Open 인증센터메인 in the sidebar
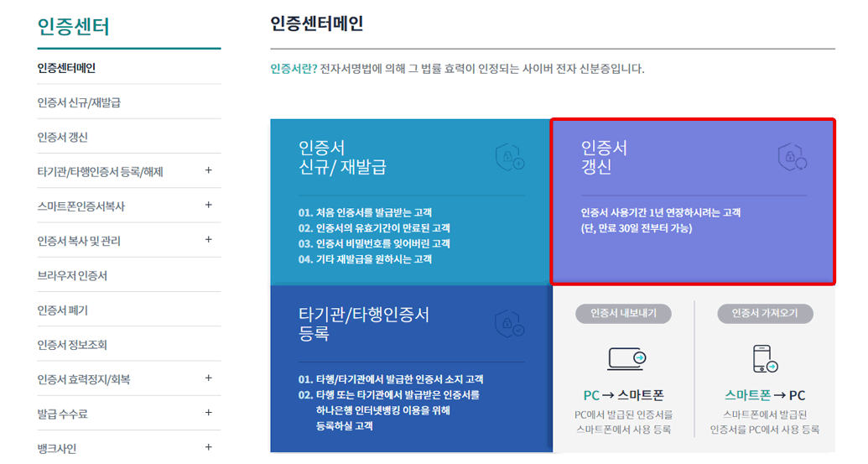 pos(66,68)
